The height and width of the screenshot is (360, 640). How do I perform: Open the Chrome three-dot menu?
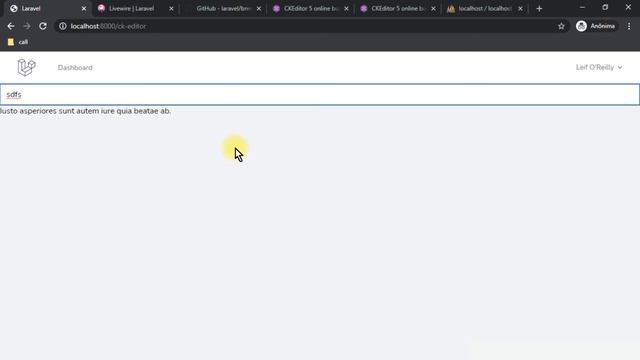coord(629,26)
